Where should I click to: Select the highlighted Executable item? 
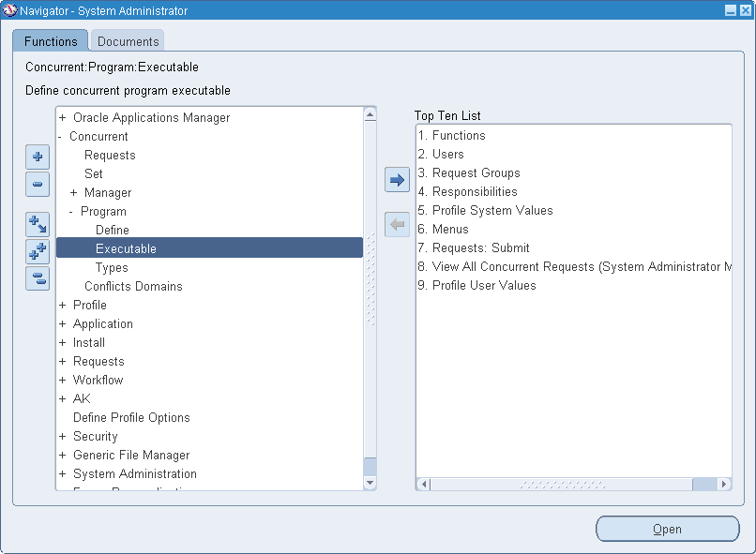click(210, 248)
